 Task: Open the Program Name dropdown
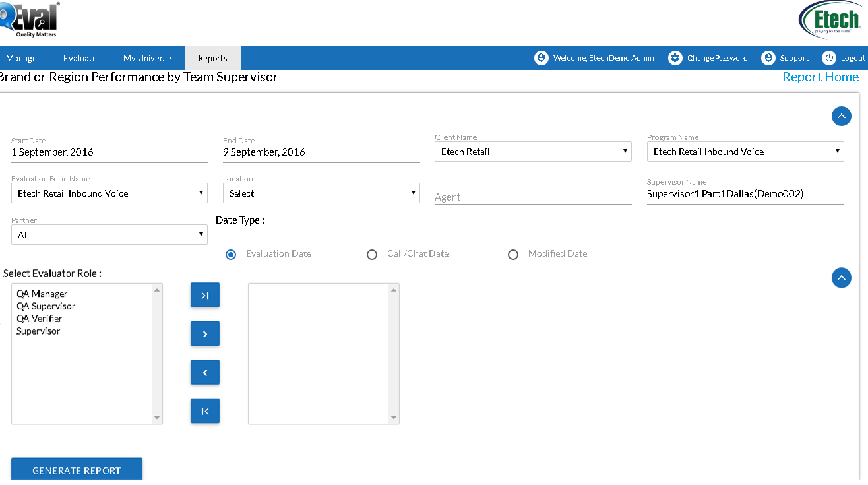(x=745, y=152)
